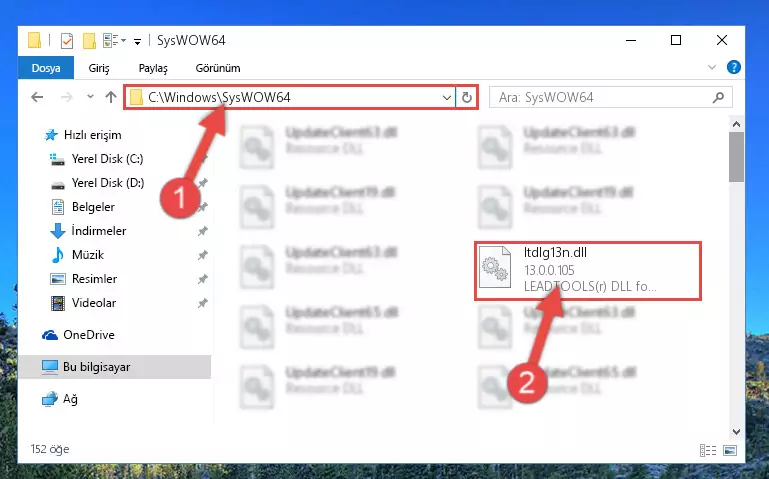
Task: Switch to details view layout
Action: pos(708,450)
